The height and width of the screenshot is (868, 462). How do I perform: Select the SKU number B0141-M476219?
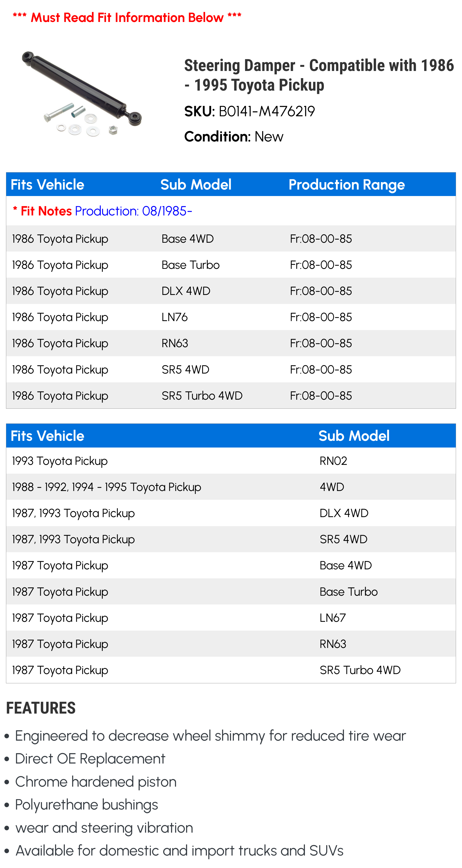(267, 111)
